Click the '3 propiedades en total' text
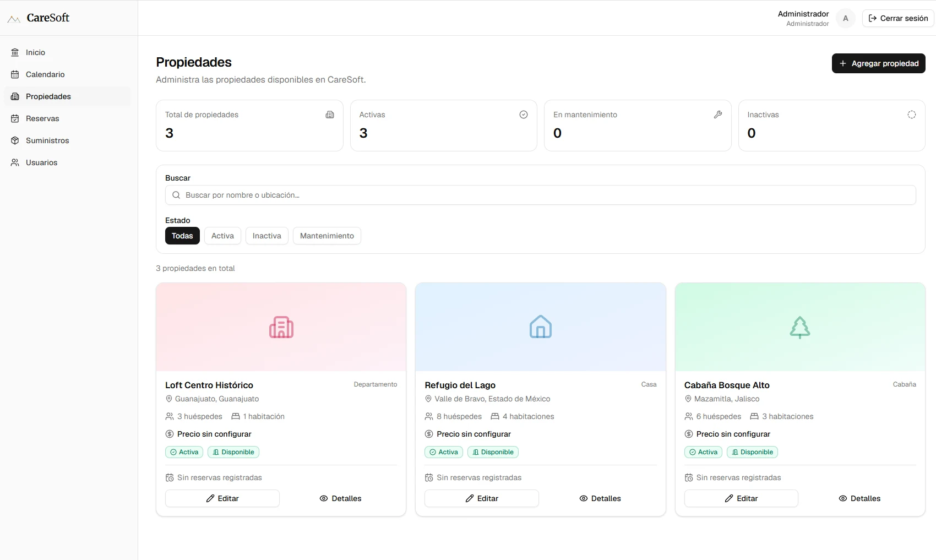The image size is (936, 560). (195, 268)
